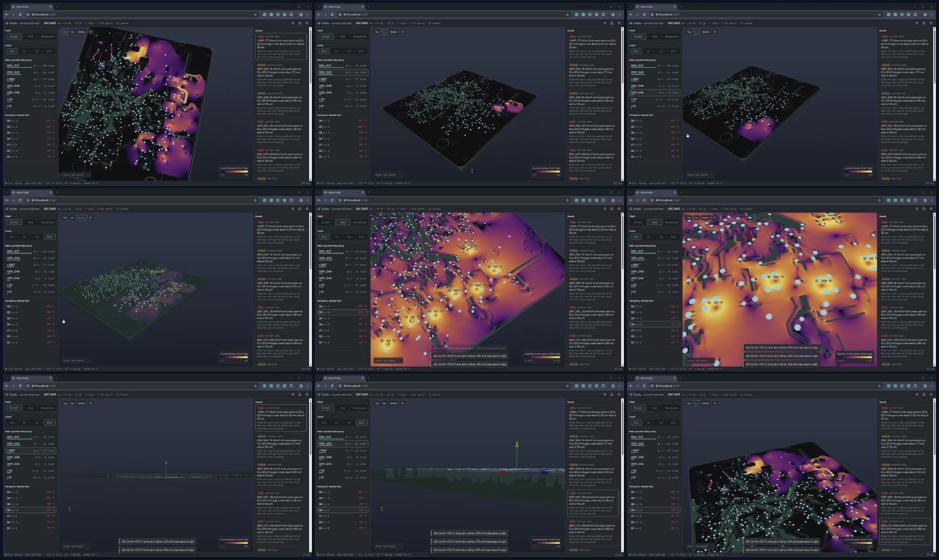The height and width of the screenshot is (560, 939).
Task: Open first +VBAT issue card in top-center window
Action: [x=593, y=48]
